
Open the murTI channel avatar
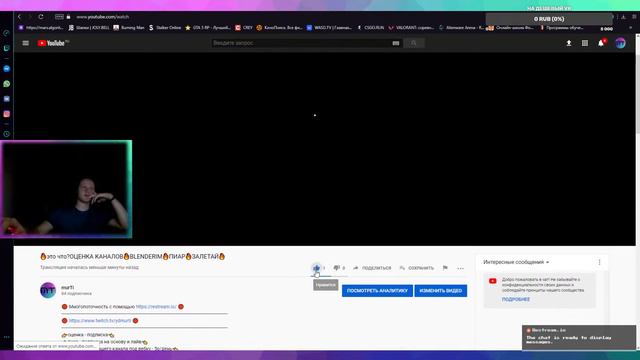pos(48,290)
